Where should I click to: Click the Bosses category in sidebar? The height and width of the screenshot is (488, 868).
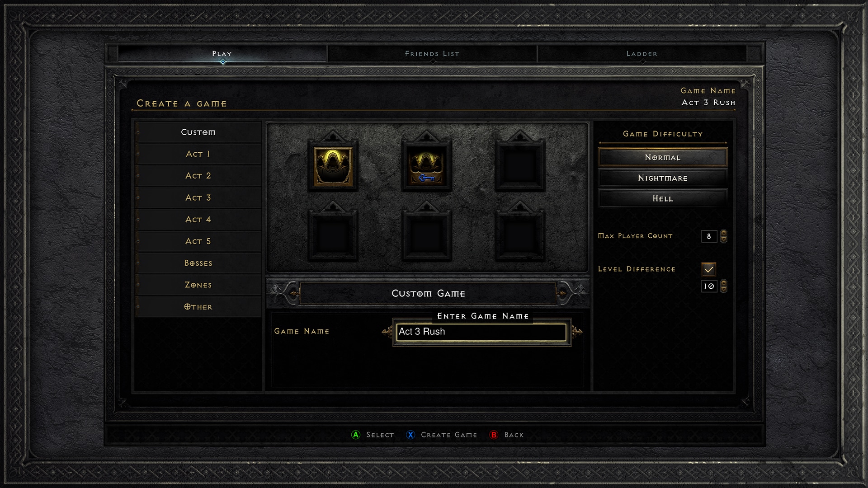click(198, 263)
